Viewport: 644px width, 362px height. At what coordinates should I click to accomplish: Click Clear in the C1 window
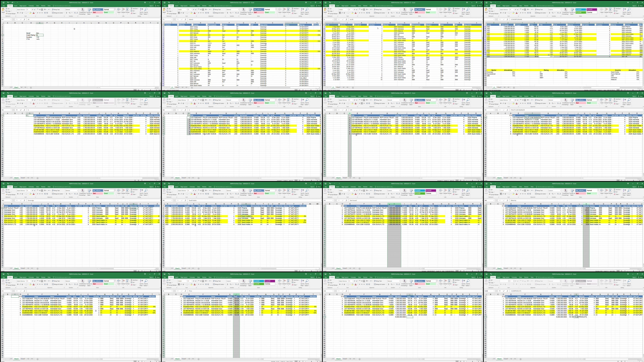[x=134, y=285]
